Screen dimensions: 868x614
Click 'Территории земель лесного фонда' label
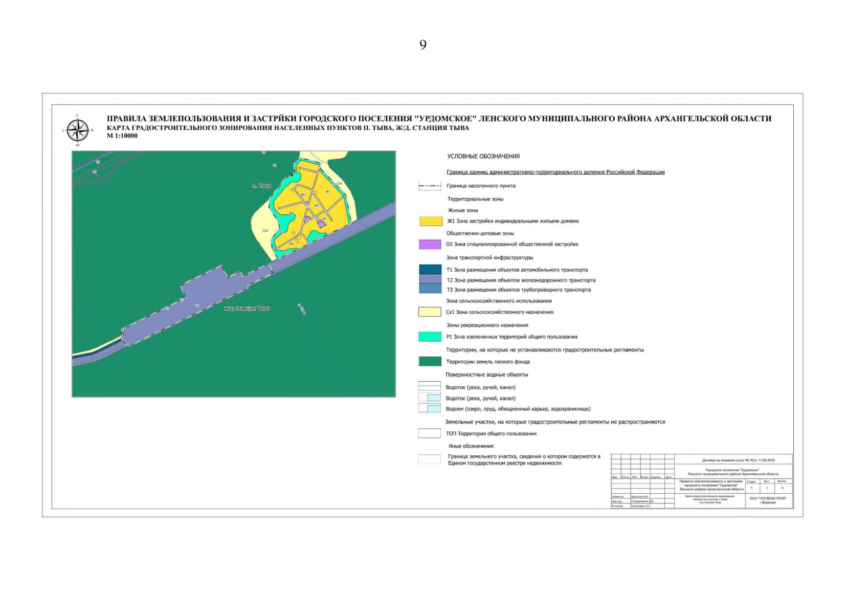tap(488, 362)
